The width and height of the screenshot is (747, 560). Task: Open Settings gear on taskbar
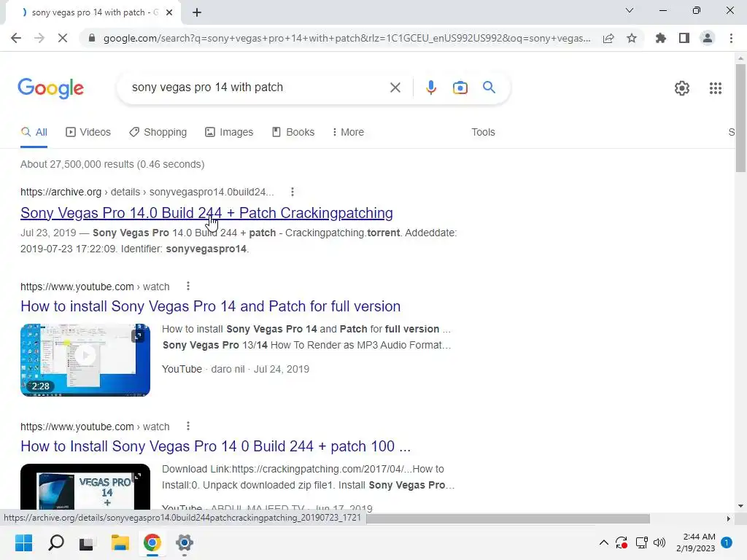(185, 542)
